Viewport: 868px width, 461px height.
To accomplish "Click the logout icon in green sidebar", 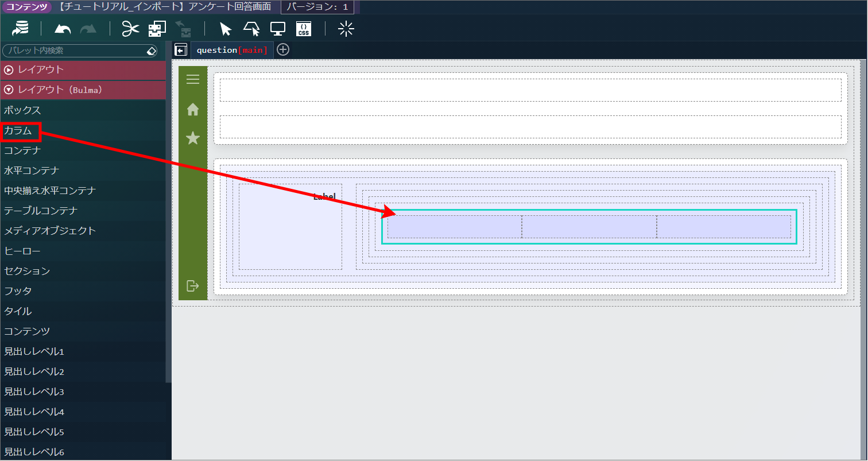I will coord(193,285).
